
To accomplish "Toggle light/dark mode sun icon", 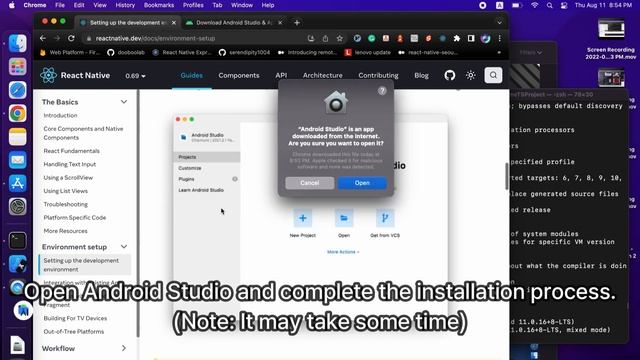I will coord(471,75).
